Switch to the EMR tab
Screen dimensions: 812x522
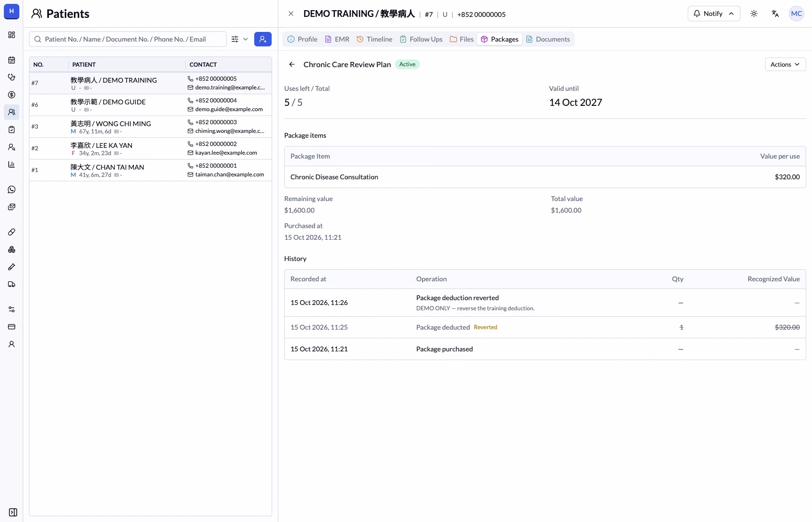coord(337,39)
